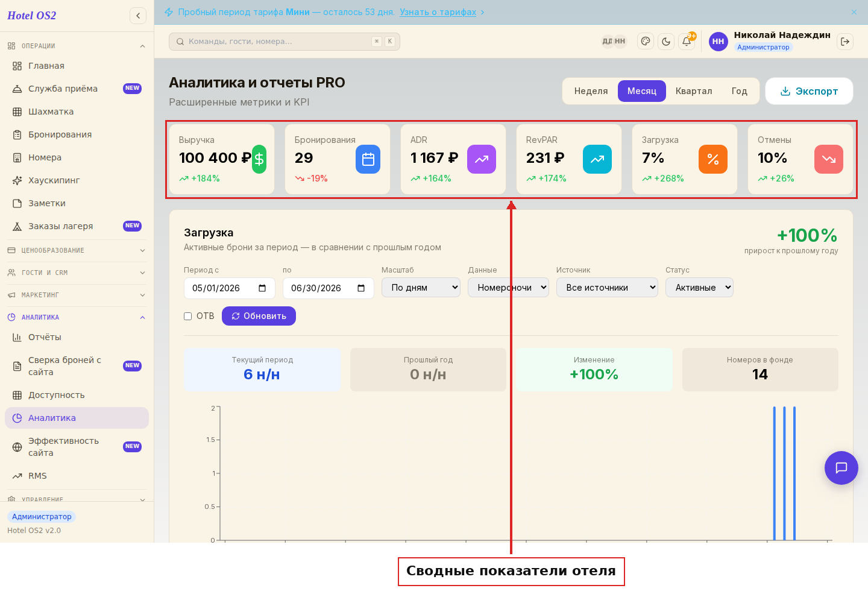Open Сверка броней с сайта
The image size is (868, 600).
click(77, 366)
